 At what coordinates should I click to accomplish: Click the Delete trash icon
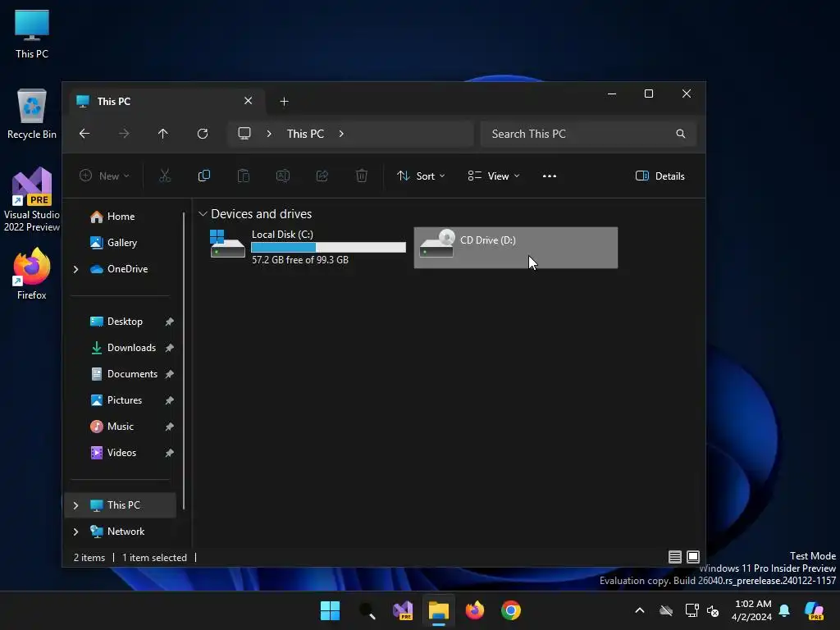[x=362, y=176]
